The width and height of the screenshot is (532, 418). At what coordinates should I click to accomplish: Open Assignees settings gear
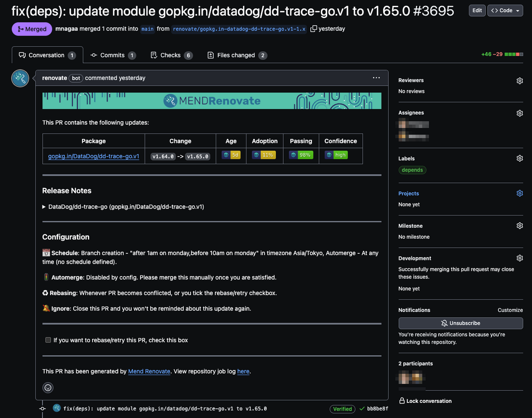point(520,113)
